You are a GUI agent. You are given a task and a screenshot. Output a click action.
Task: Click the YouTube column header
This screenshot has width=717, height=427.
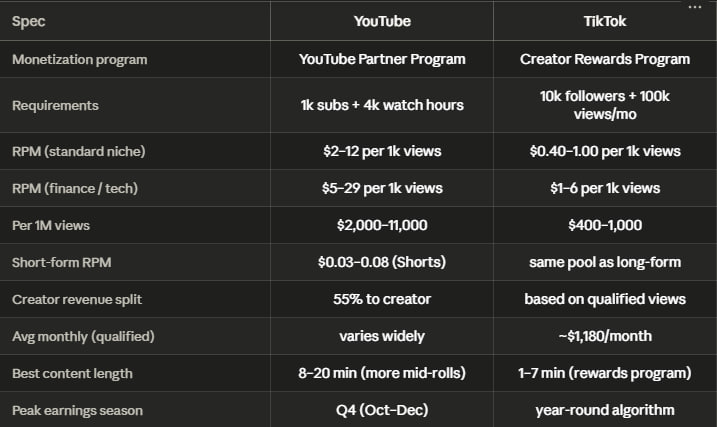pyautogui.click(x=382, y=21)
